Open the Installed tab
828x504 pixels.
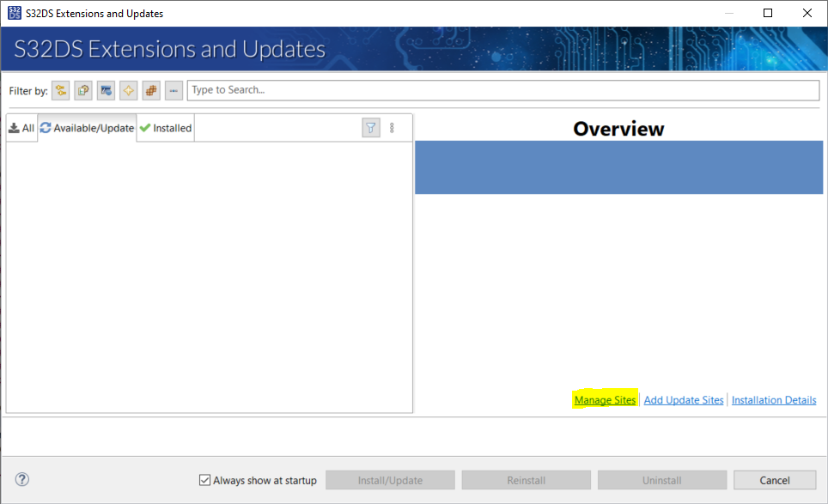tap(166, 128)
